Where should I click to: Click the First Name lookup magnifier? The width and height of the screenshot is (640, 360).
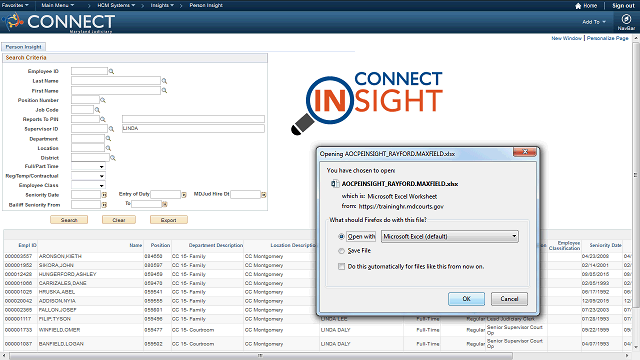point(164,91)
